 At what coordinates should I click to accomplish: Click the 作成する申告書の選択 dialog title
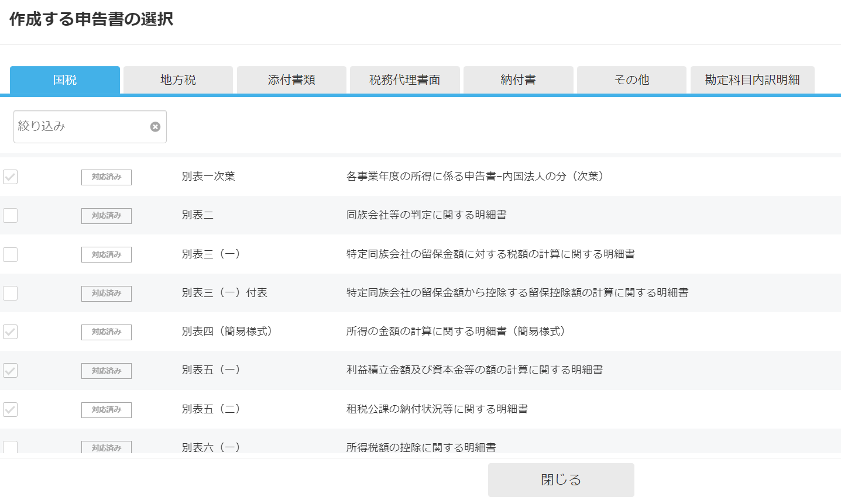(91, 19)
